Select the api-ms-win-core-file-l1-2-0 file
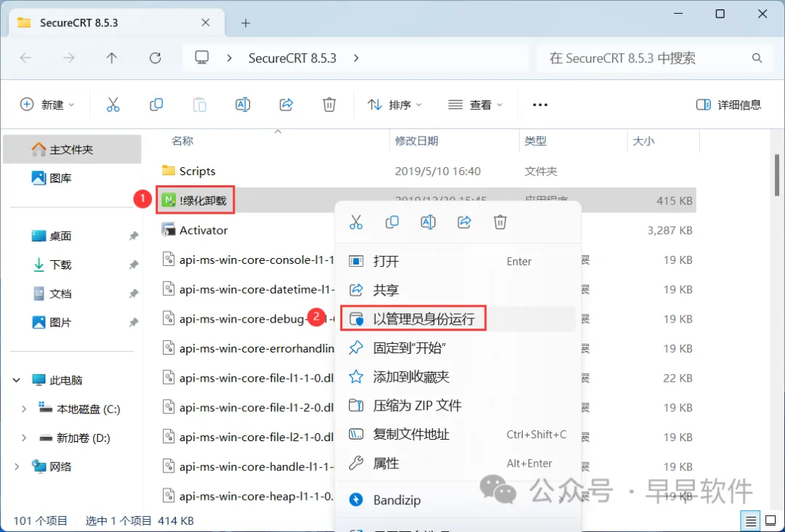This screenshot has height=532, width=785. click(249, 408)
